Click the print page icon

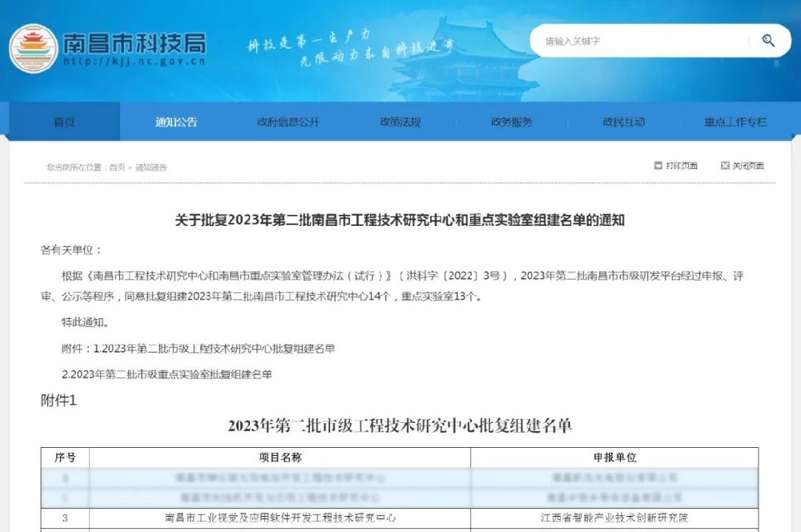[658, 166]
